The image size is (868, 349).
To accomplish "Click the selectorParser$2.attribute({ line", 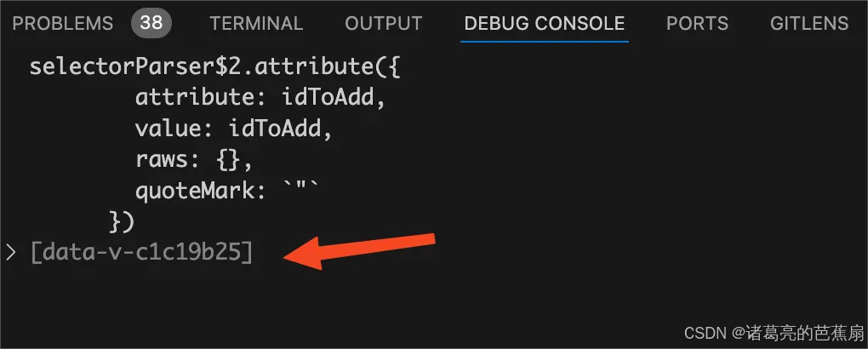I will pyautogui.click(x=214, y=67).
